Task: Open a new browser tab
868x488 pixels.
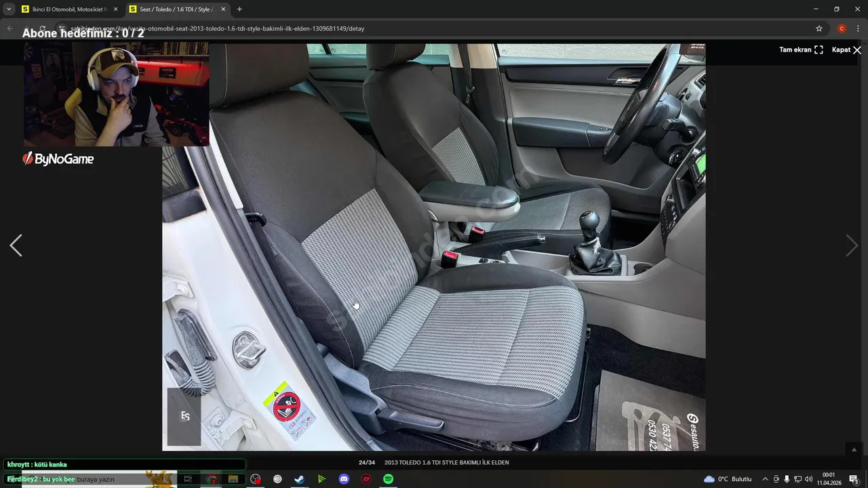Action: pyautogui.click(x=239, y=9)
